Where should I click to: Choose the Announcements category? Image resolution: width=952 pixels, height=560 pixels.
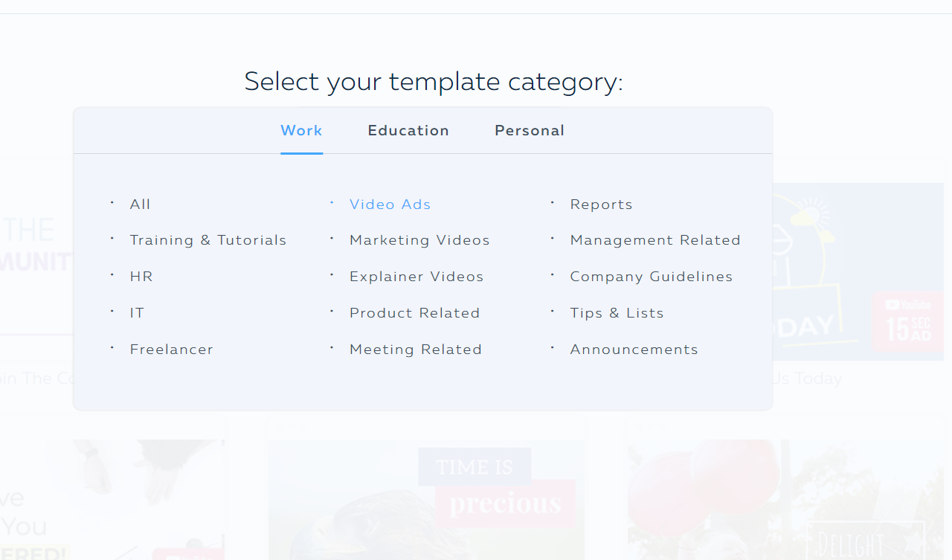tap(634, 350)
